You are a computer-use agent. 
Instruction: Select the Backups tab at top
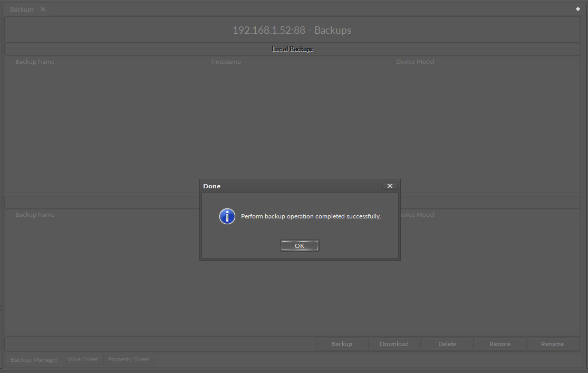pyautogui.click(x=22, y=9)
